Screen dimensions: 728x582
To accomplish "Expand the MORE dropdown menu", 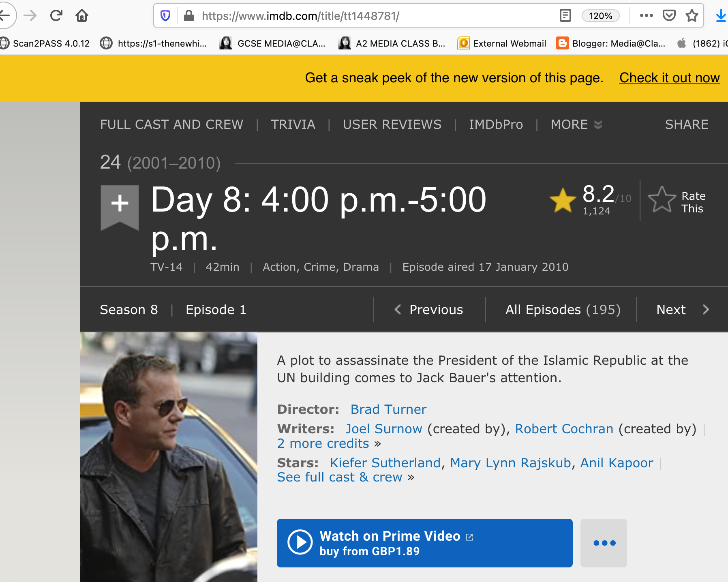I will pos(576,124).
